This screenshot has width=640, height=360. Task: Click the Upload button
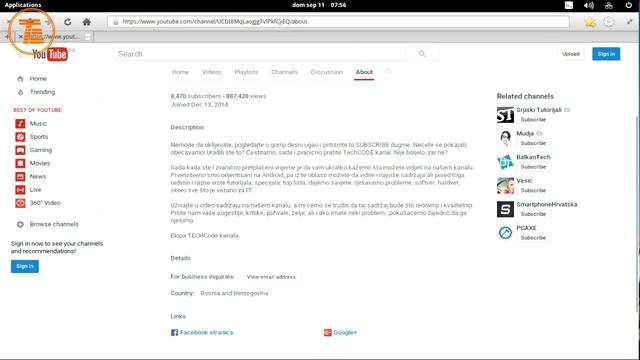point(571,54)
